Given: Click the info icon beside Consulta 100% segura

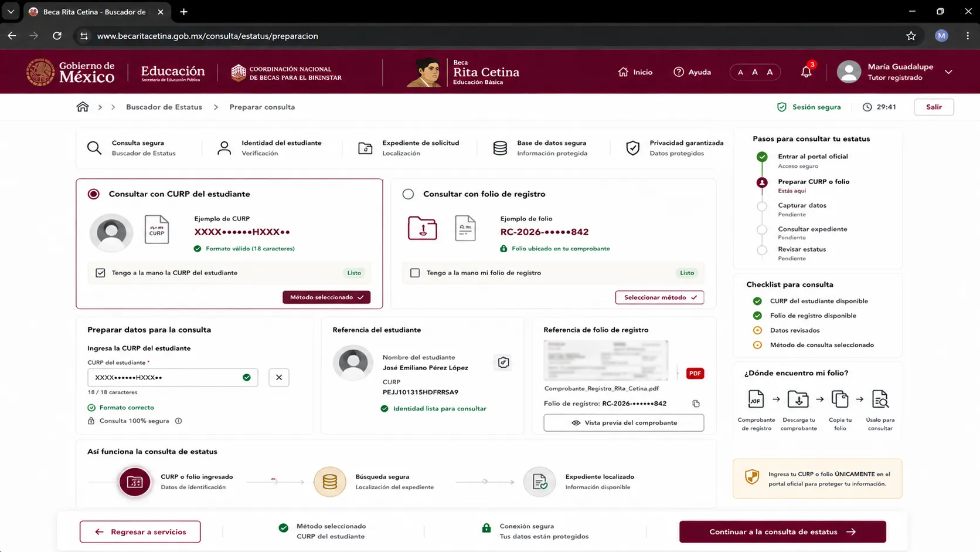Looking at the screenshot, I should click(178, 421).
